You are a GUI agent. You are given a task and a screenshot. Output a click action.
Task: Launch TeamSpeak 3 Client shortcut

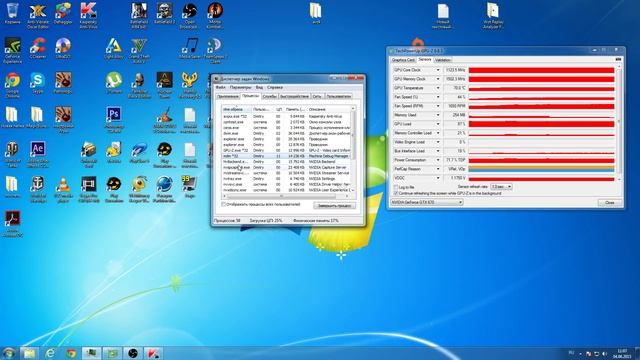pyautogui.click(x=214, y=50)
